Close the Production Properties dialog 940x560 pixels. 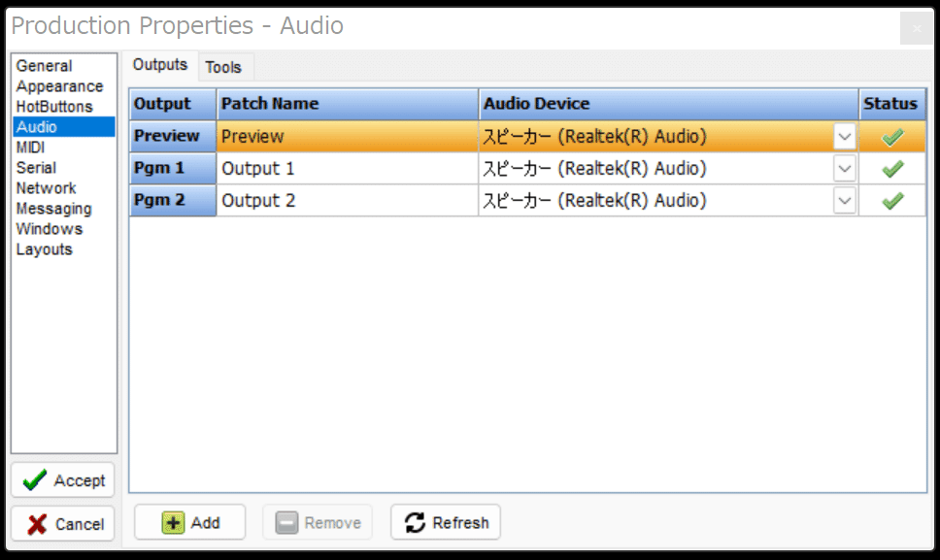917,28
